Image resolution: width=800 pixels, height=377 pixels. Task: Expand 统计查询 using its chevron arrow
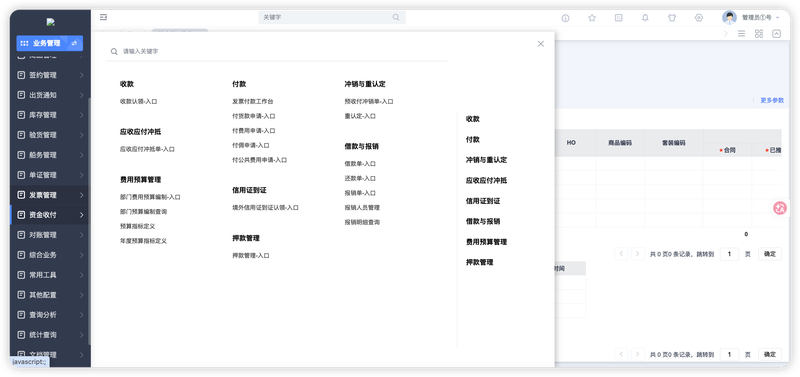click(x=82, y=335)
